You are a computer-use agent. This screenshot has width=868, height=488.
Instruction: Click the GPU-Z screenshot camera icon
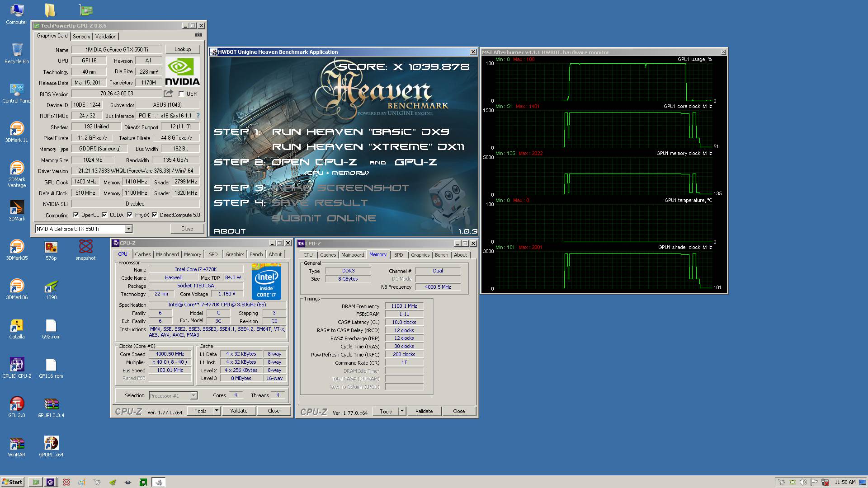coord(198,35)
